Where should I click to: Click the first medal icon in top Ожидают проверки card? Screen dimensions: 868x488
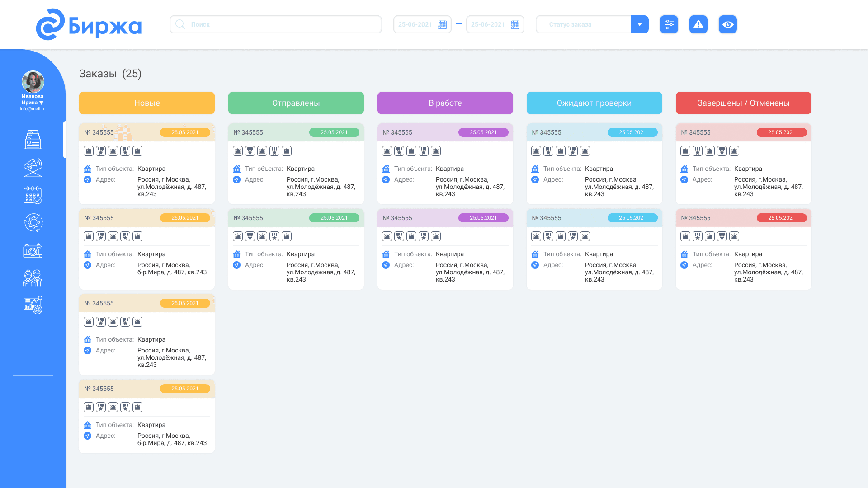548,151
